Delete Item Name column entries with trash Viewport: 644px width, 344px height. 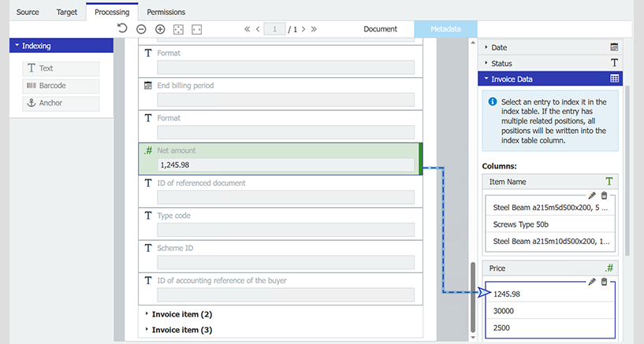pyautogui.click(x=604, y=195)
